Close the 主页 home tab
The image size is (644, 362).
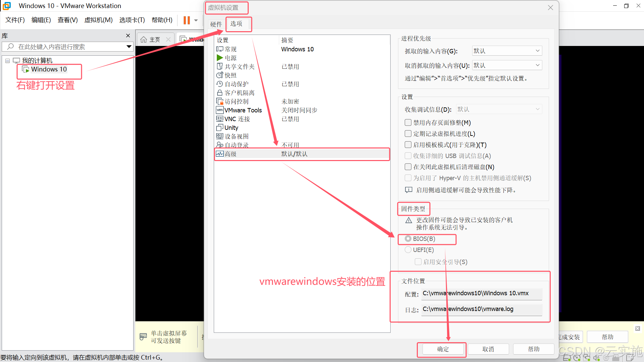tap(168, 40)
